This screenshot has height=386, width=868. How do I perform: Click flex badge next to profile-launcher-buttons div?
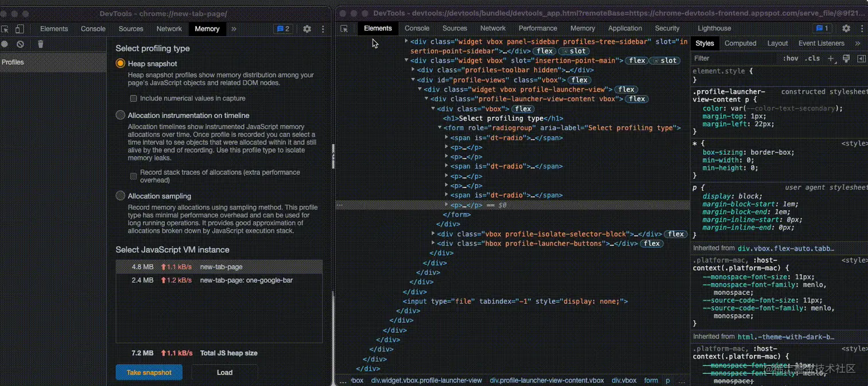pos(652,243)
